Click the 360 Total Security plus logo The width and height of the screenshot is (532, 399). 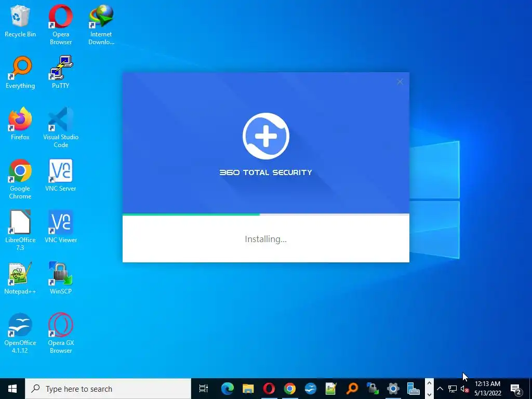pos(266,136)
